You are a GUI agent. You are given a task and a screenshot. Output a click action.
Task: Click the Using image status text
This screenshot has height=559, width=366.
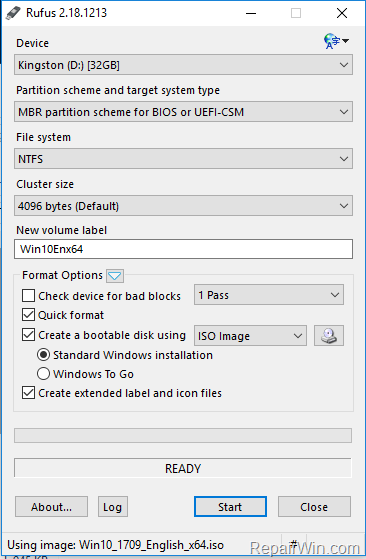coord(115,545)
